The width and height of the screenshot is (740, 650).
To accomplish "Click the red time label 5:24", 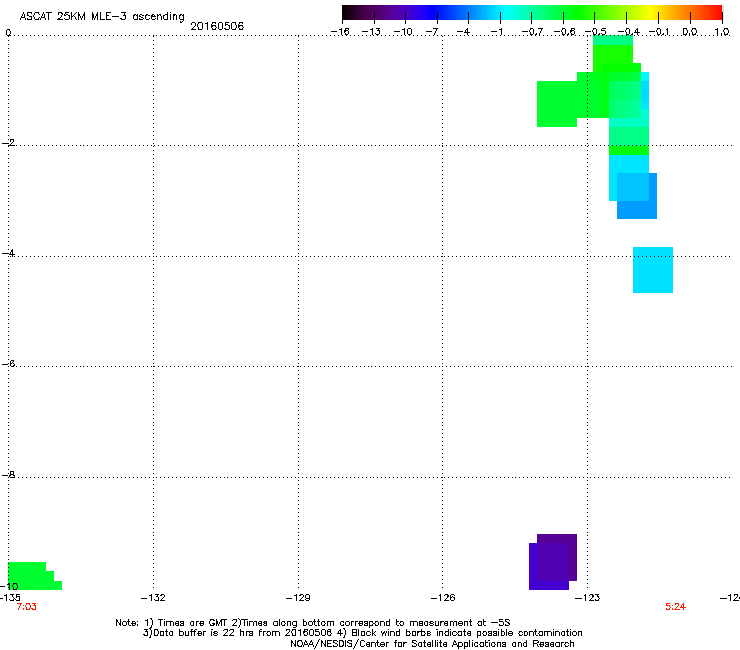I will coord(675,607).
